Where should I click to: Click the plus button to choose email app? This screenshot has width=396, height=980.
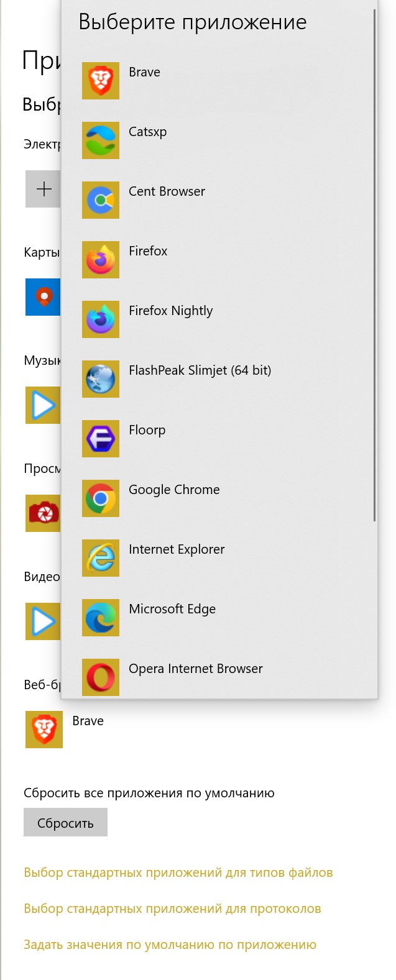point(43,189)
